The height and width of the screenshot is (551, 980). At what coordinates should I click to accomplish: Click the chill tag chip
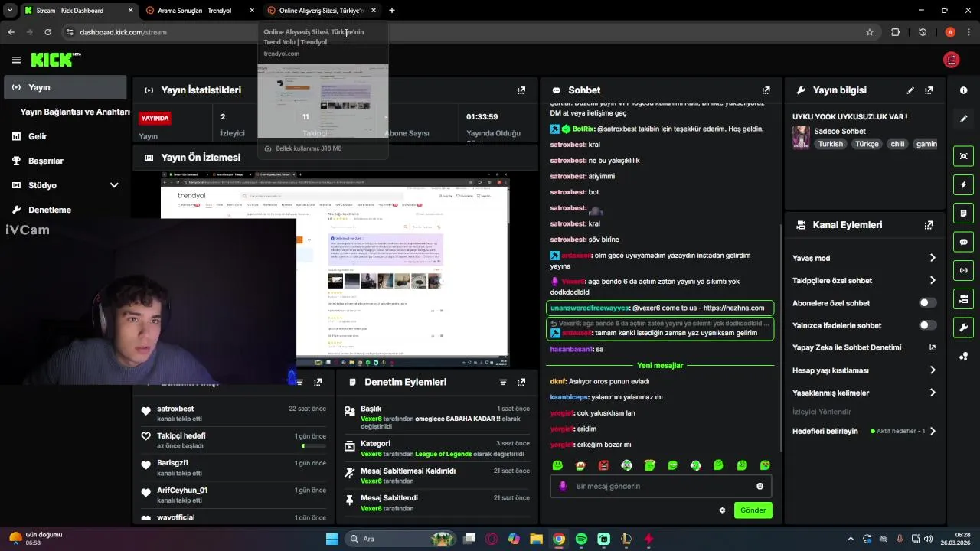click(x=897, y=144)
